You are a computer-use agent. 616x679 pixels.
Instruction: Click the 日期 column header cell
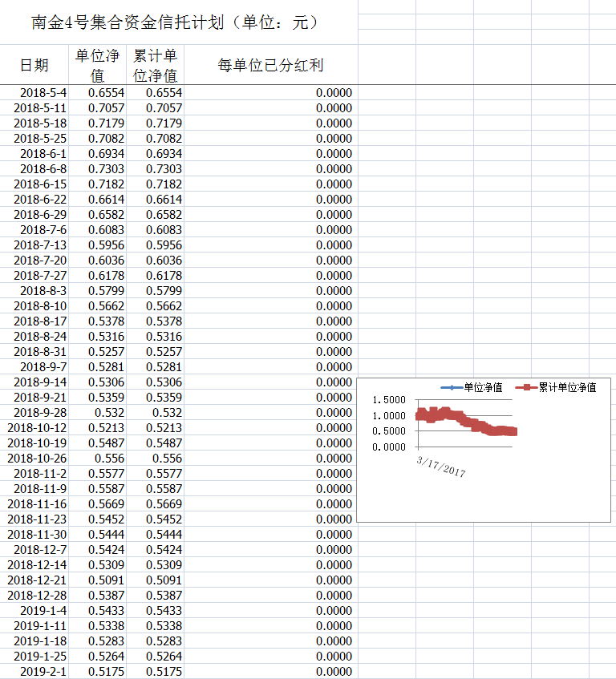click(x=34, y=64)
